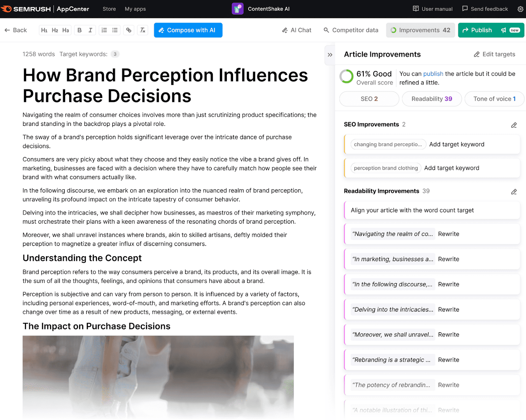Open the My apps section
526x420 pixels.
tap(135, 9)
